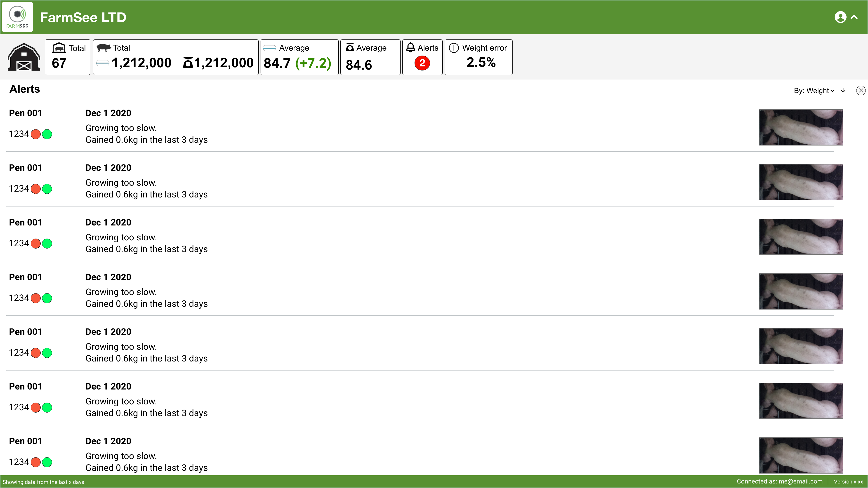Screen dimensions: 868x488
Task: Click the Alerts section heading
Action: [25, 89]
